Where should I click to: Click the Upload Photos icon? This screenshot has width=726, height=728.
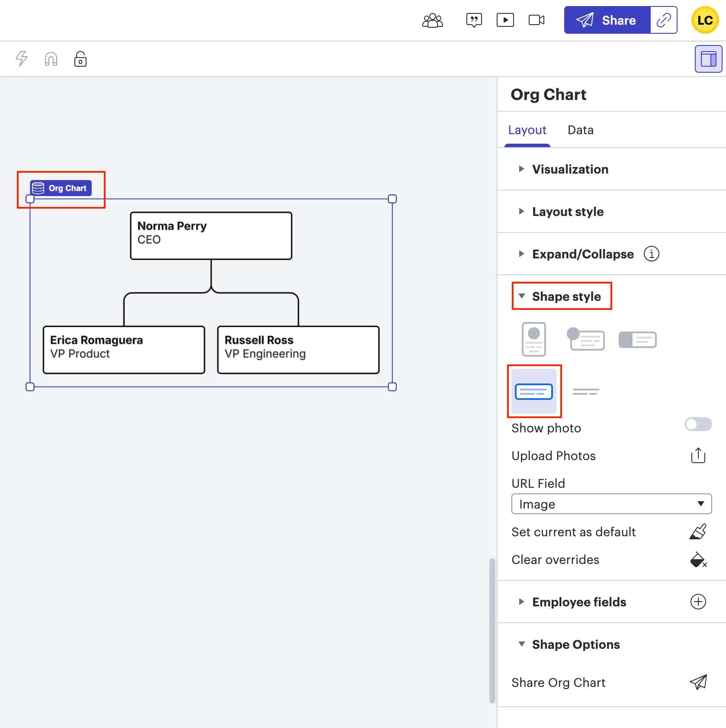(698, 455)
